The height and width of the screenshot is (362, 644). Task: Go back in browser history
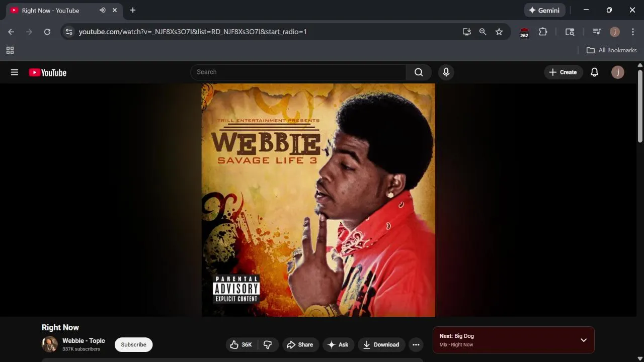click(11, 32)
